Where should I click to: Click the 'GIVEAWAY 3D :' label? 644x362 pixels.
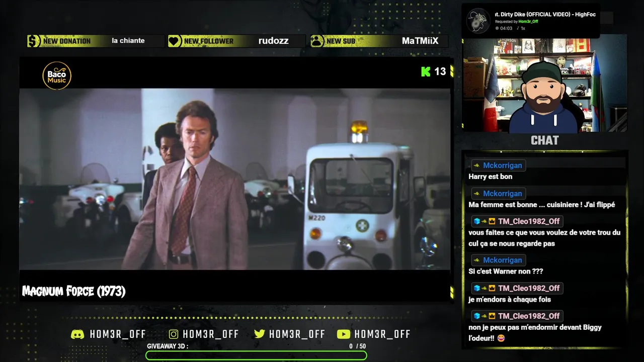tap(168, 346)
